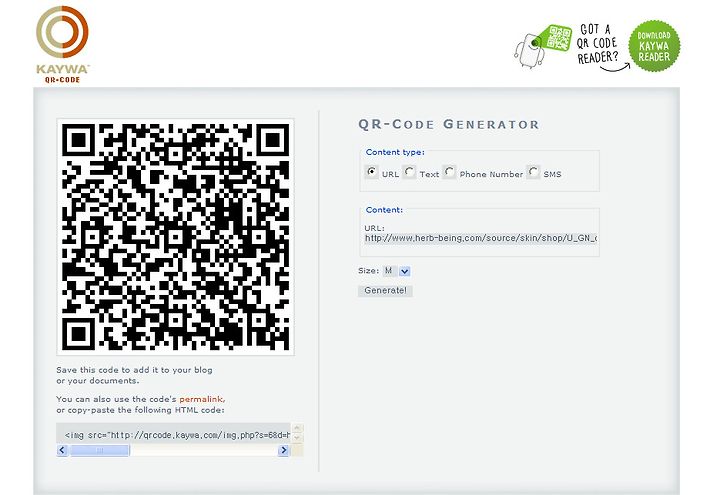The height and width of the screenshot is (495, 720).
Task: Select the Text content type radio button
Action: (409, 172)
